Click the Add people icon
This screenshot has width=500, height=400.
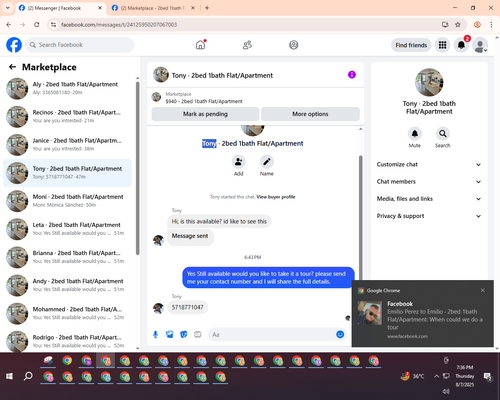[239, 162]
